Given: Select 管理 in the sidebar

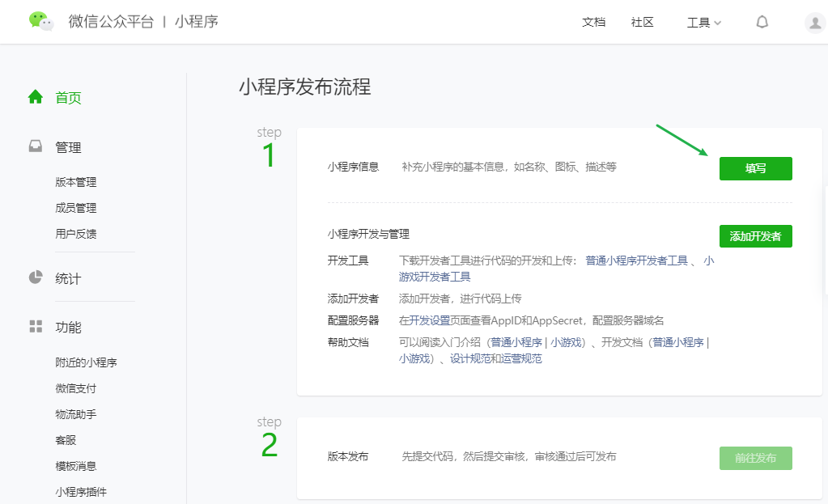Looking at the screenshot, I should tap(68, 147).
